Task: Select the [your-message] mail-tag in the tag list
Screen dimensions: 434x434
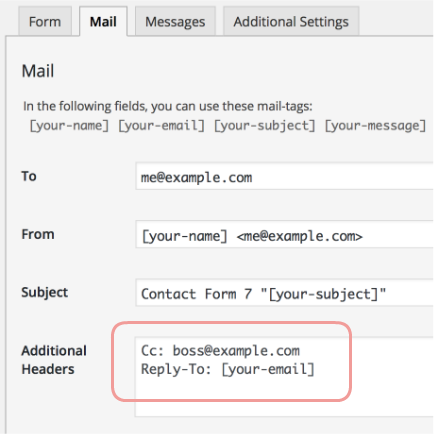Action: pos(375,126)
